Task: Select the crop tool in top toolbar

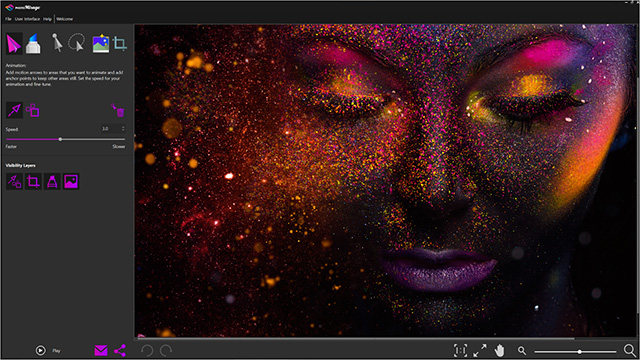Action: [120, 43]
